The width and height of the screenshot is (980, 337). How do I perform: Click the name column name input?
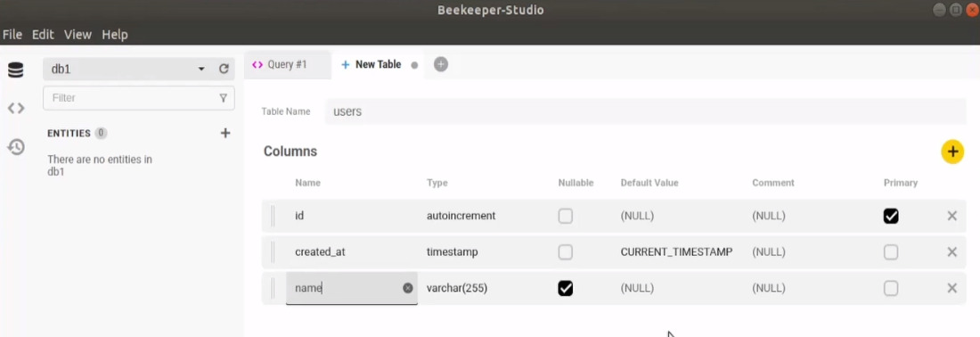pos(352,288)
